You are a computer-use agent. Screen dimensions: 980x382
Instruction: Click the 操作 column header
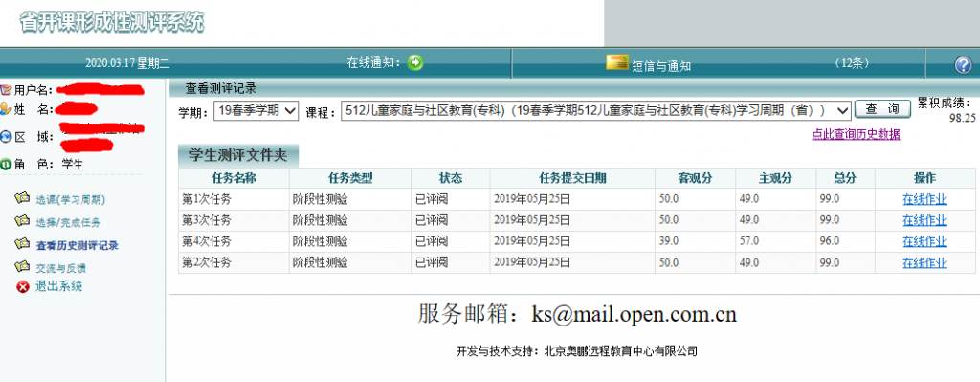[x=925, y=178]
